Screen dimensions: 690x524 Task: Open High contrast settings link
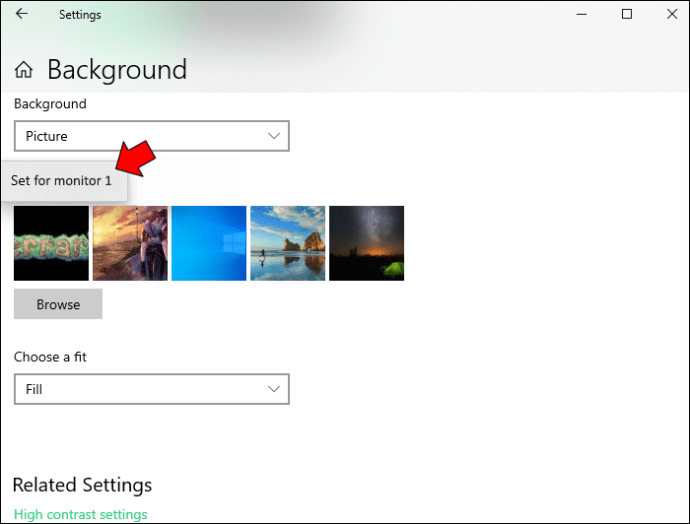(81, 514)
